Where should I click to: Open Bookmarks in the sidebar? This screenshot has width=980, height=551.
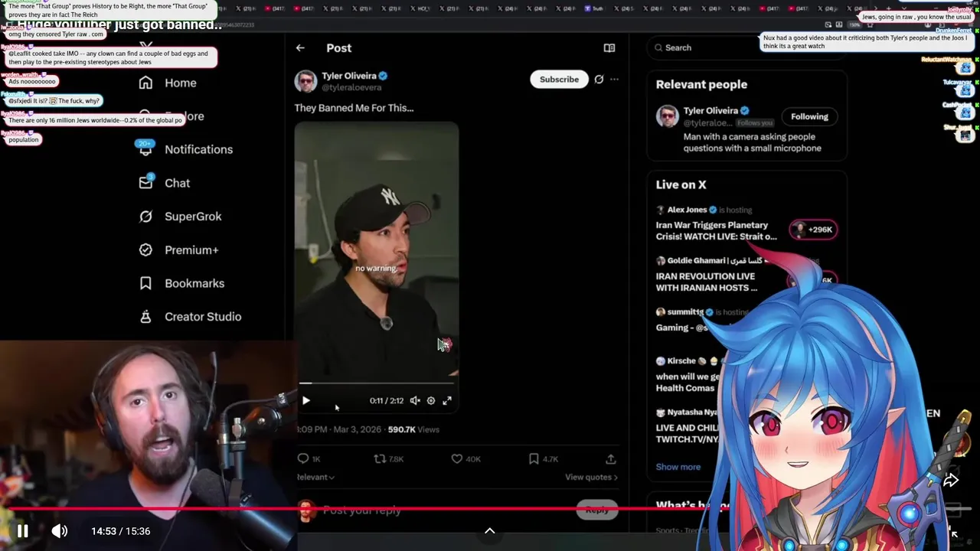[181, 283]
